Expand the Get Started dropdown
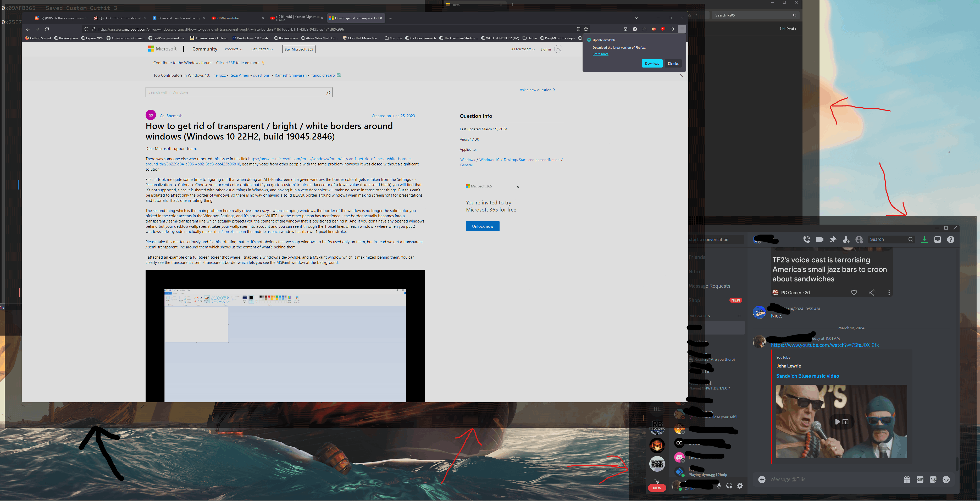Viewport: 980px width, 501px height. [262, 49]
